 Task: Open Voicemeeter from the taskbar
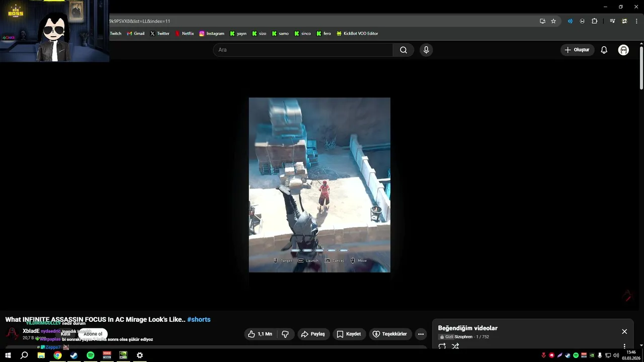click(107, 355)
